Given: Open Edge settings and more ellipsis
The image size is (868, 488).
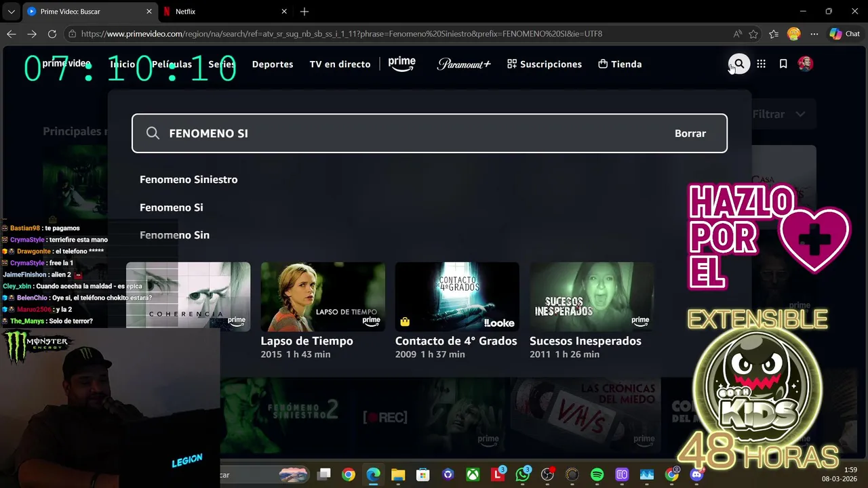Looking at the screenshot, I should click(x=814, y=34).
